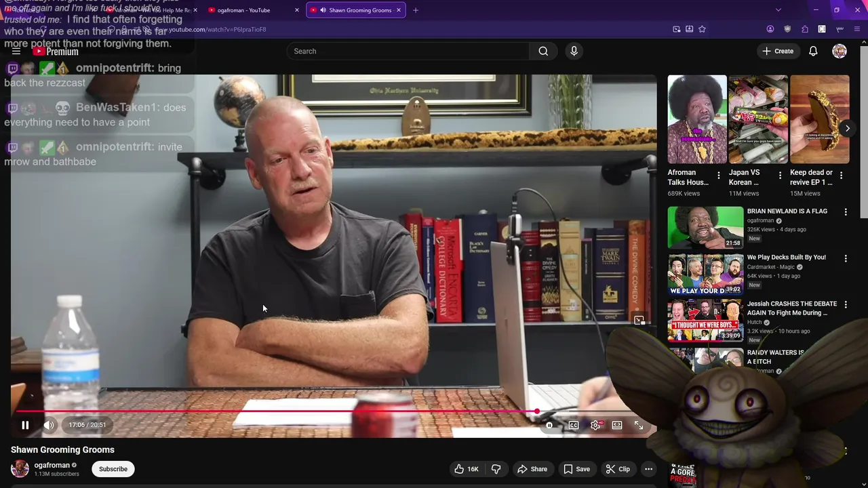This screenshot has width=868, height=488.
Task: Click the picture-in-picture icon in address bar
Action: click(x=676, y=29)
